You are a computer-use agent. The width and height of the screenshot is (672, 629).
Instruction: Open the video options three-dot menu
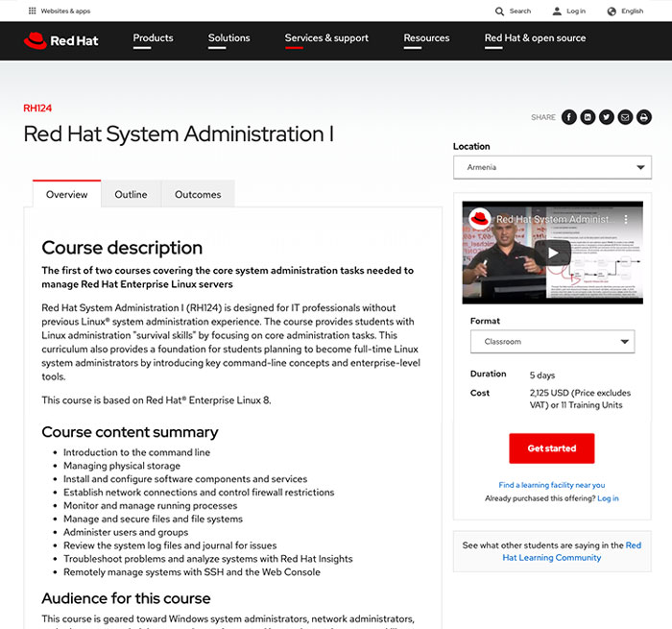click(x=626, y=219)
